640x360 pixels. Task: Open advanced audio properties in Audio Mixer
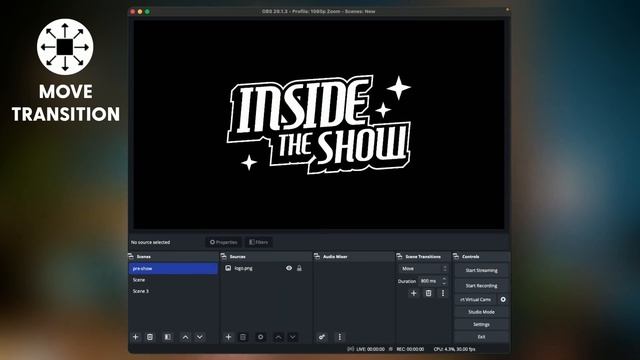tap(322, 337)
